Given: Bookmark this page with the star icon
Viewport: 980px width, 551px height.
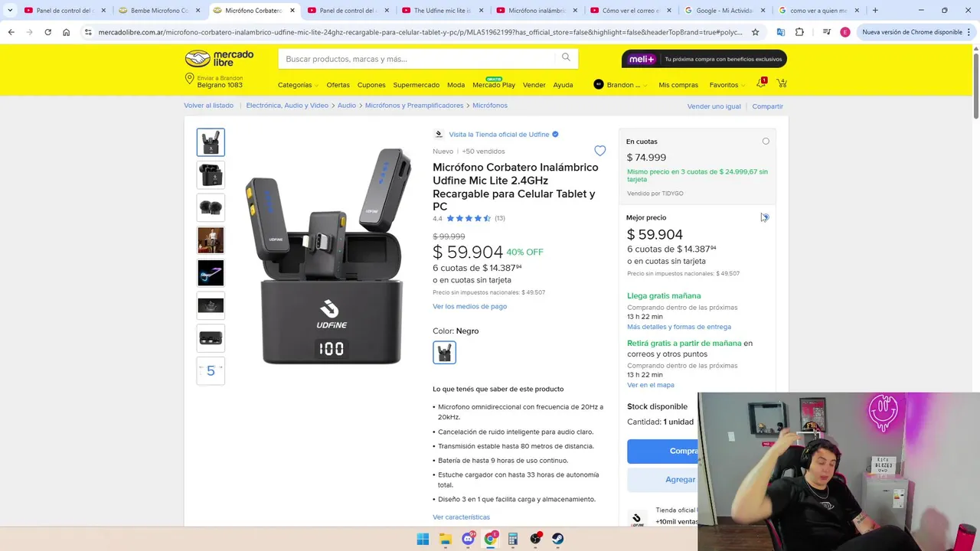Looking at the screenshot, I should point(755,32).
